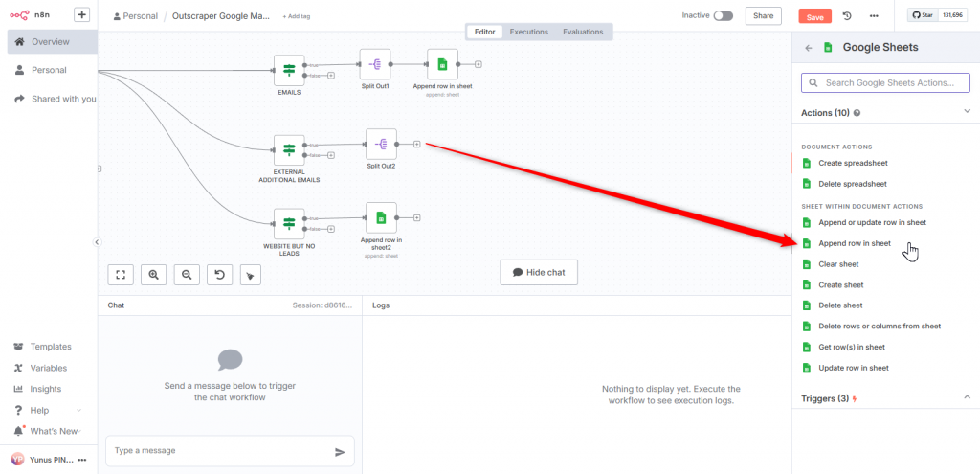The image size is (980, 474).
Task: Open the three-dots workflow menu
Action: coord(874,16)
